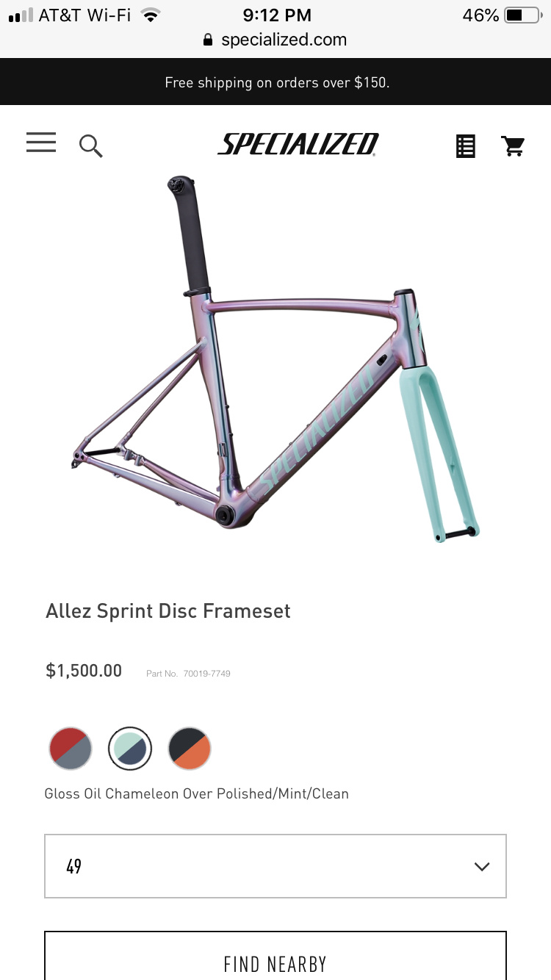Choose the black and orange color option
551x980 pixels.
(190, 749)
